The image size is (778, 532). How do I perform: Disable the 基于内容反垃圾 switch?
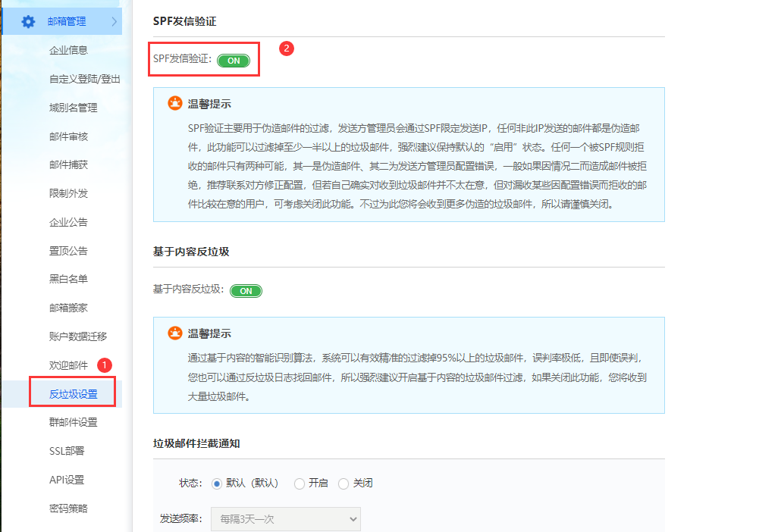pos(246,291)
